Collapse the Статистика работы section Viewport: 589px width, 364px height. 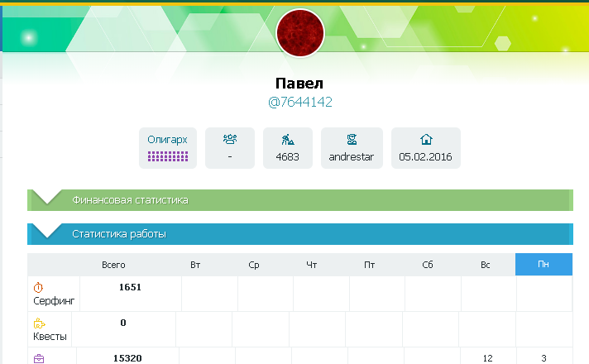300,234
